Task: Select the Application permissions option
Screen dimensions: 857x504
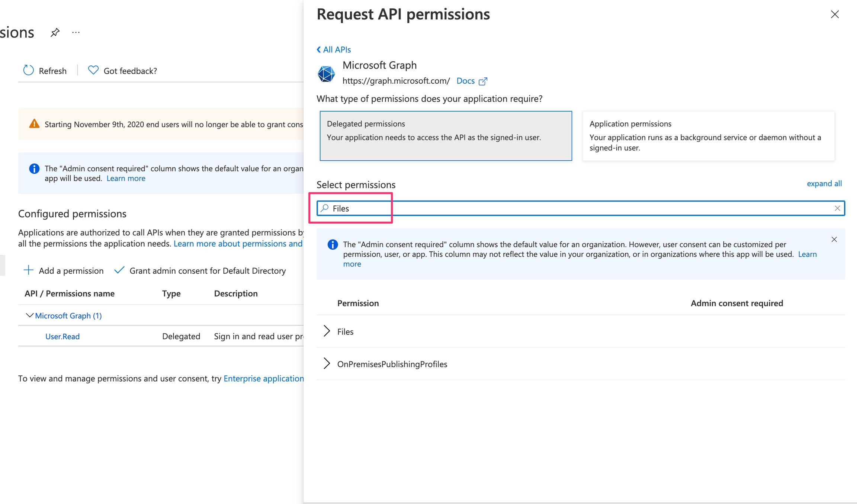Action: (708, 136)
